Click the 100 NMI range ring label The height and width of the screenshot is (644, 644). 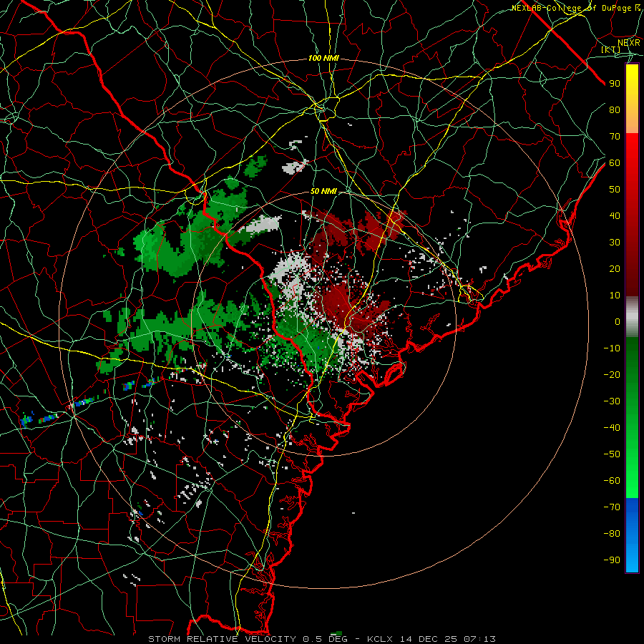[323, 59]
